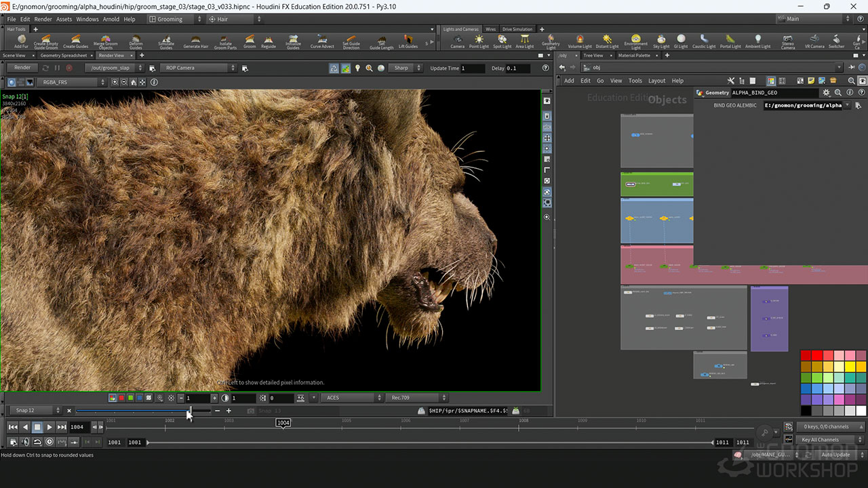
Task: Select the Simulate Guides shelf tool
Action: click(165, 41)
